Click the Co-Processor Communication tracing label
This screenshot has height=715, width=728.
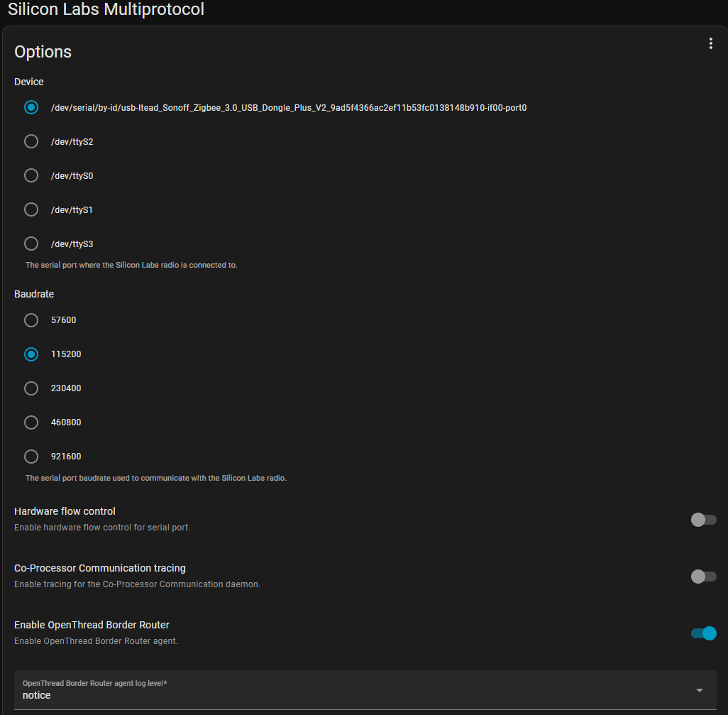100,568
